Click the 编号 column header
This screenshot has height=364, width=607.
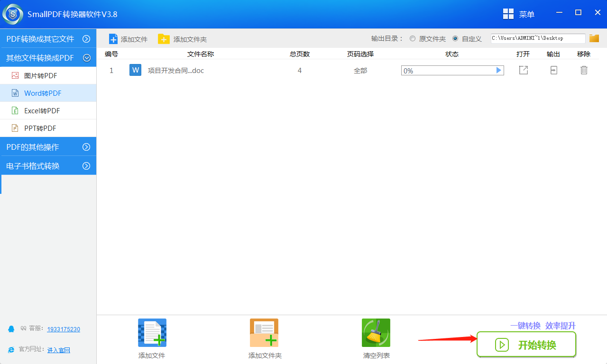[111, 54]
